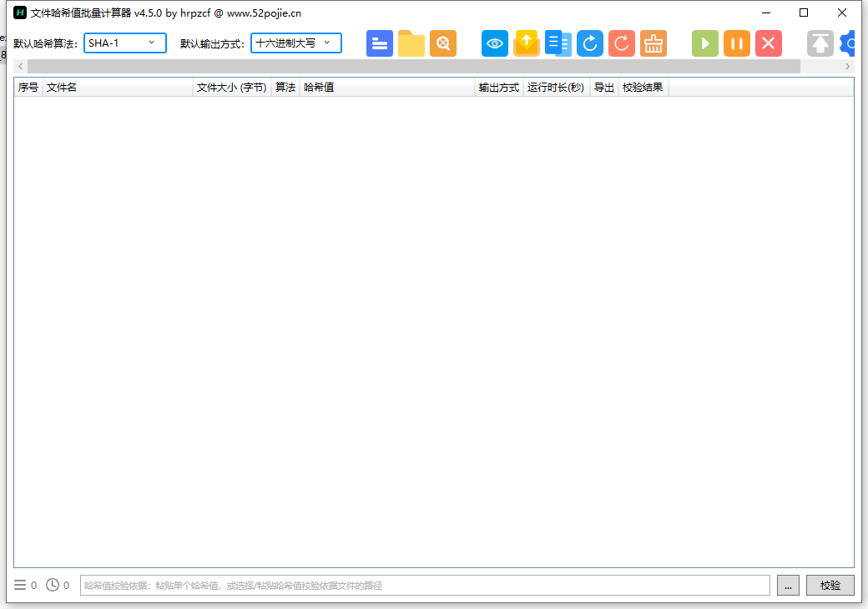The width and height of the screenshot is (868, 609).
Task: Sort by the 文件名 column header
Action: pos(118,88)
